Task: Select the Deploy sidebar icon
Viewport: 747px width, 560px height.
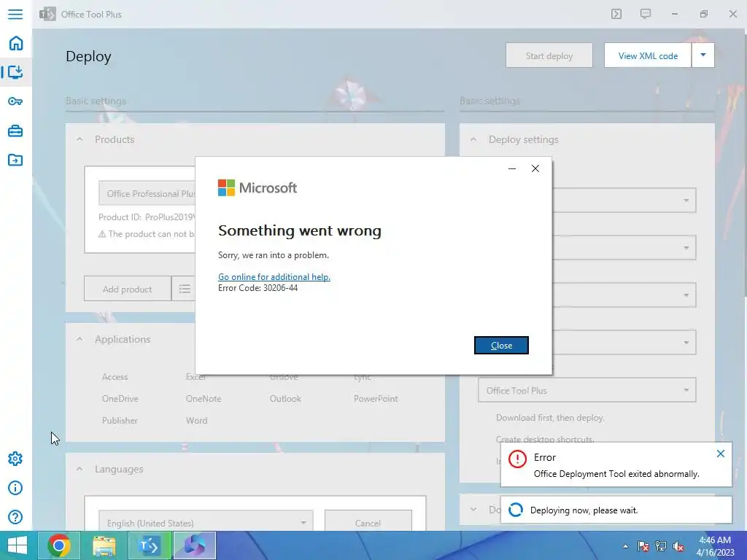Action: tap(16, 72)
